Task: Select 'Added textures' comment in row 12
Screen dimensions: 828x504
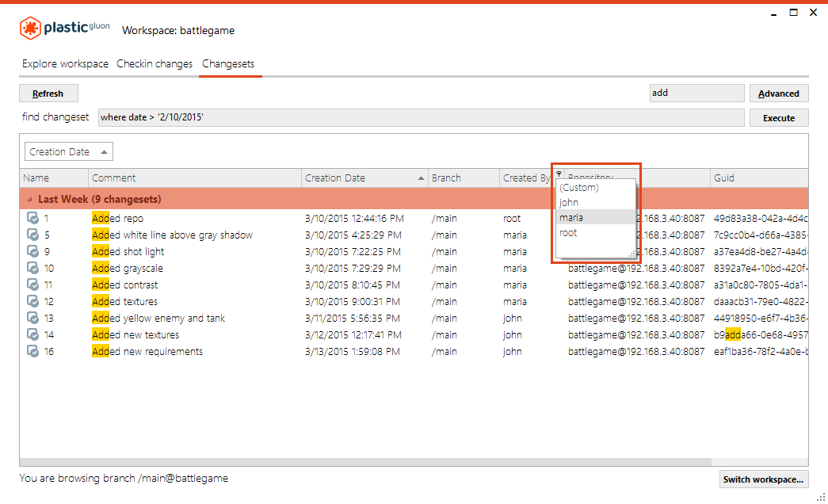Action: [x=124, y=301]
